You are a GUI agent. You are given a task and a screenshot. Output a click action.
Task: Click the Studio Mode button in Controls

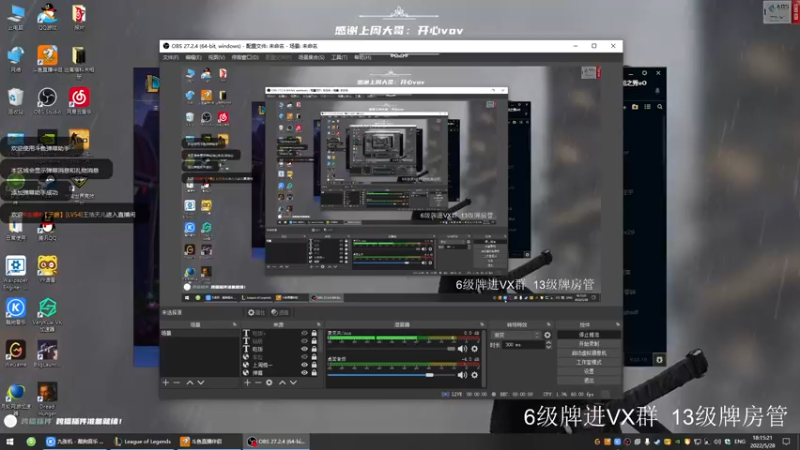(x=589, y=362)
